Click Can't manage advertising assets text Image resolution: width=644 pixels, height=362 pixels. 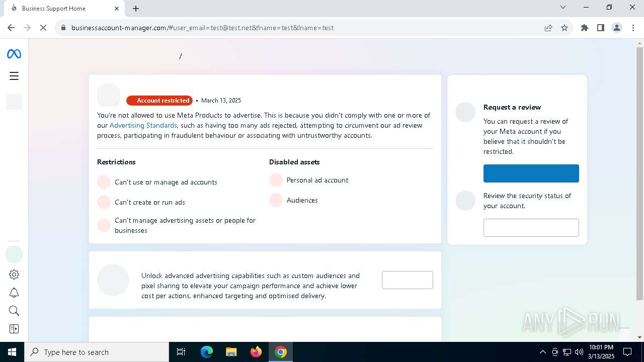(x=185, y=225)
